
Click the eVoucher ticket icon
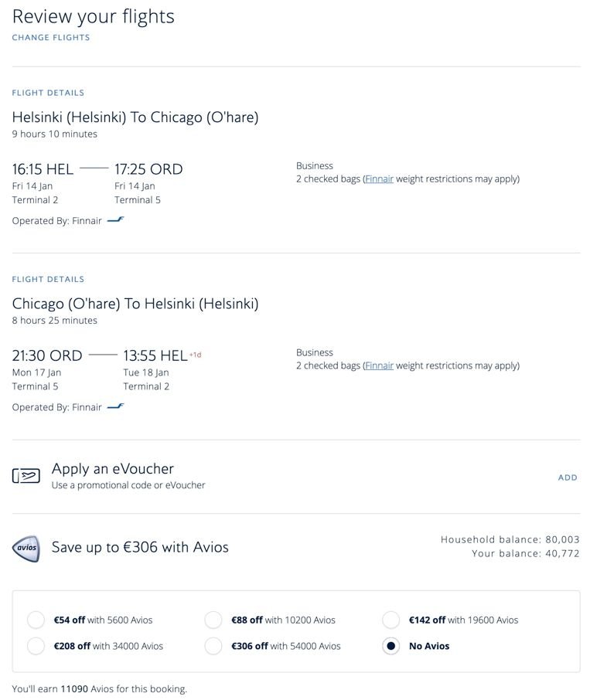tap(26, 476)
